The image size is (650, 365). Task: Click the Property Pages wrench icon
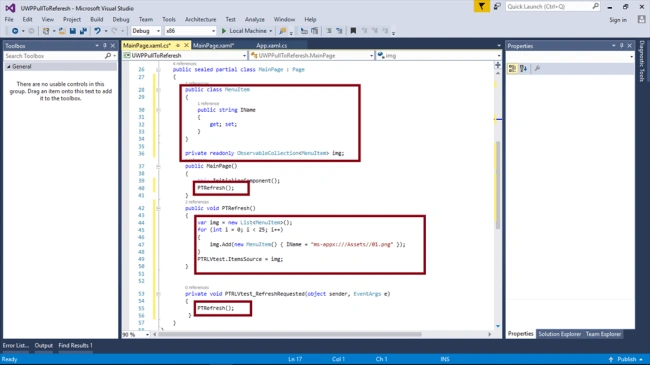[537, 68]
